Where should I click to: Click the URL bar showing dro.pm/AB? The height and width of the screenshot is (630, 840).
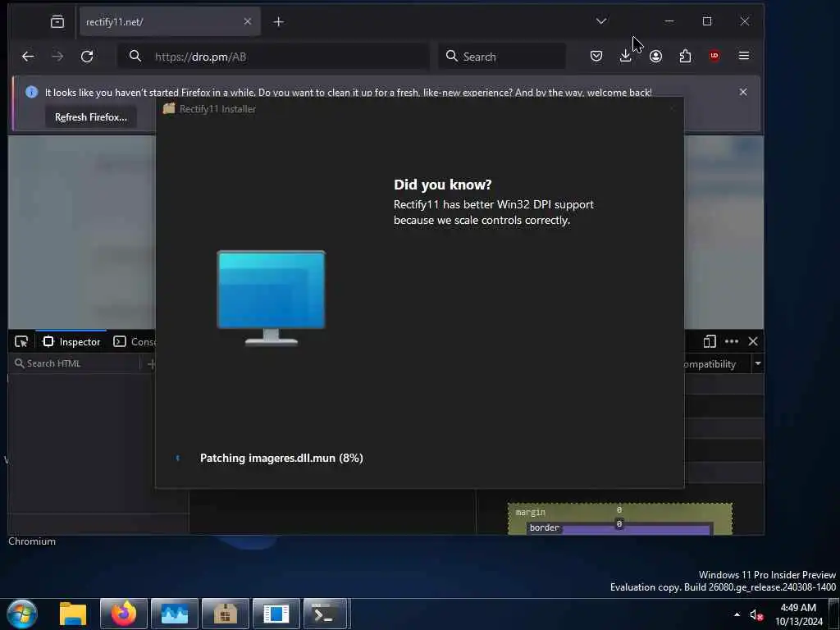(273, 57)
